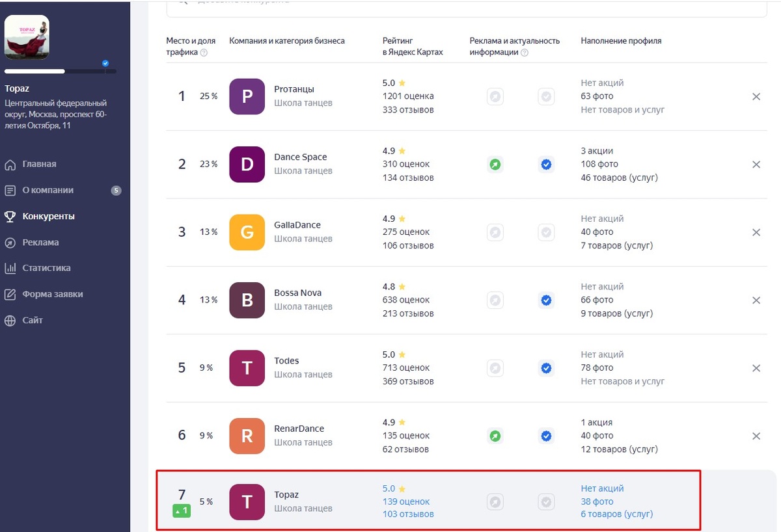Open the 38 фото link for Topaz
781x532 pixels.
(597, 501)
